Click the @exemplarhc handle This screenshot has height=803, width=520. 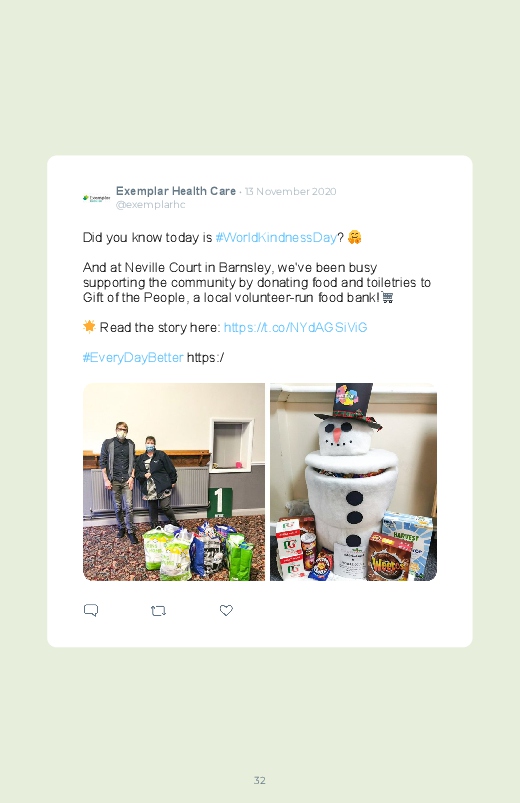point(151,204)
